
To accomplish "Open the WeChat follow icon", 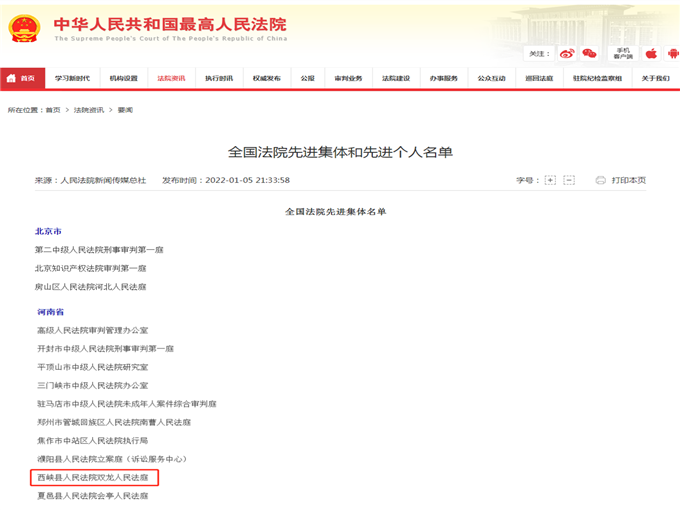I will (590, 53).
